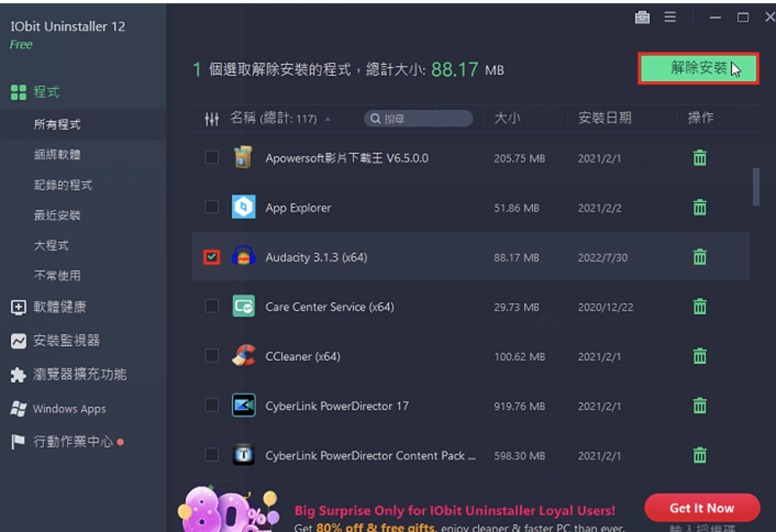Image resolution: width=776 pixels, height=532 pixels.
Task: Select the CyberLink PowerDirector 17 name text
Action: (337, 406)
